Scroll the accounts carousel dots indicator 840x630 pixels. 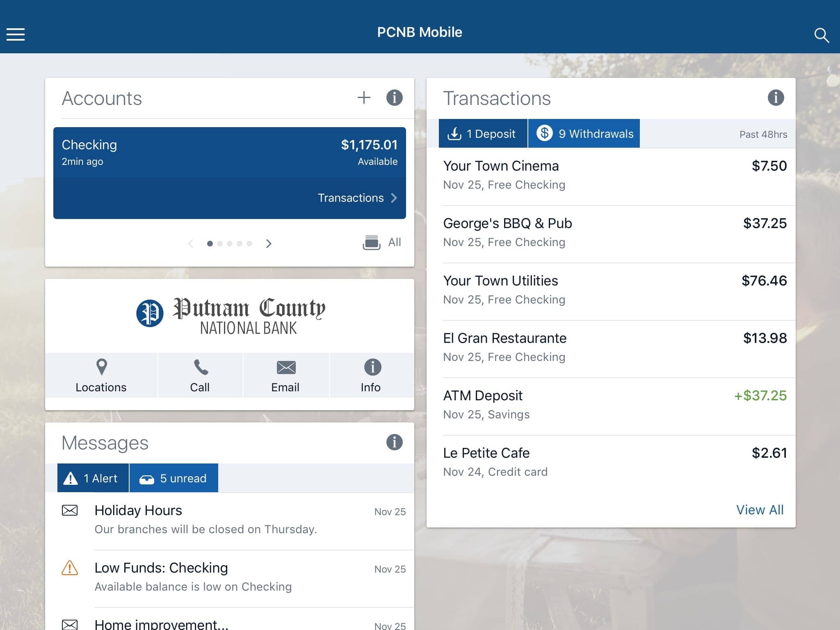coord(230,244)
